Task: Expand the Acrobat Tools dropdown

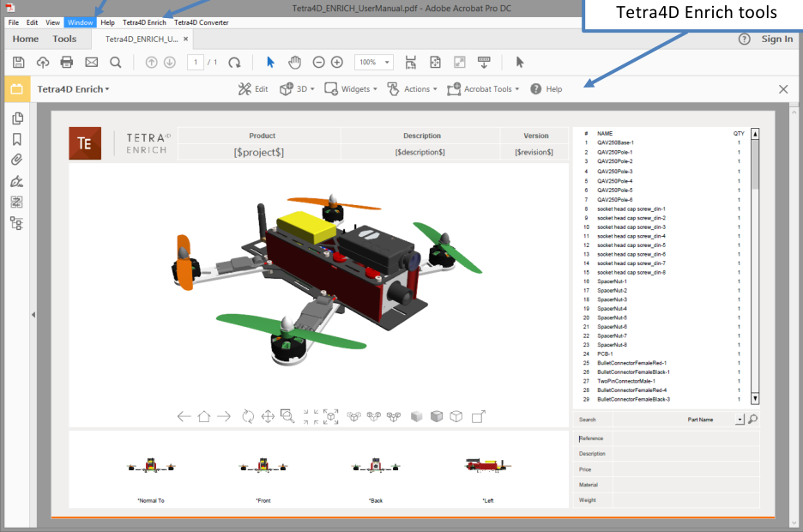Action: pos(483,89)
